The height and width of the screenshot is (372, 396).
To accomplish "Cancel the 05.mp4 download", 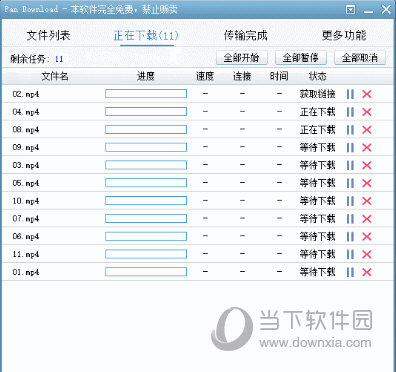I will [367, 183].
